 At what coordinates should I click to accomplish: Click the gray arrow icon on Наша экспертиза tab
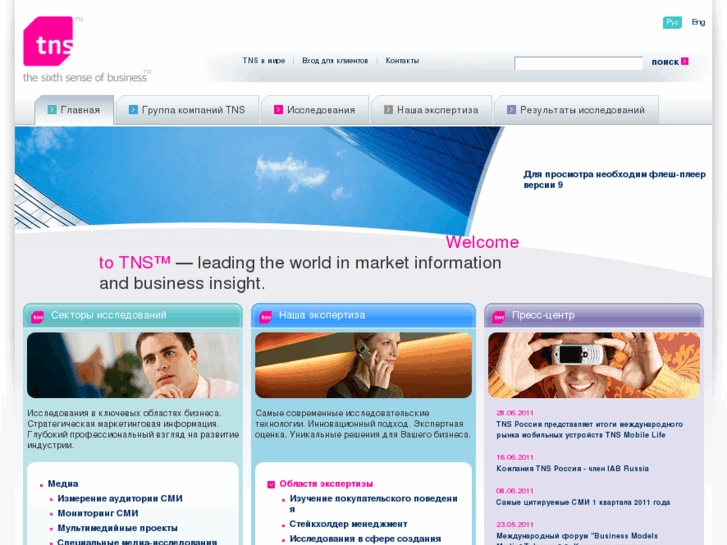[388, 109]
